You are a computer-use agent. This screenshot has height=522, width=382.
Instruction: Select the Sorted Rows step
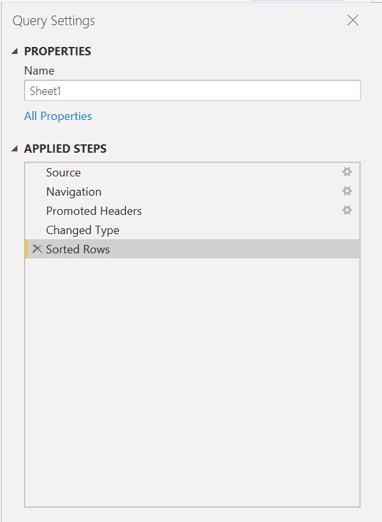(x=192, y=249)
